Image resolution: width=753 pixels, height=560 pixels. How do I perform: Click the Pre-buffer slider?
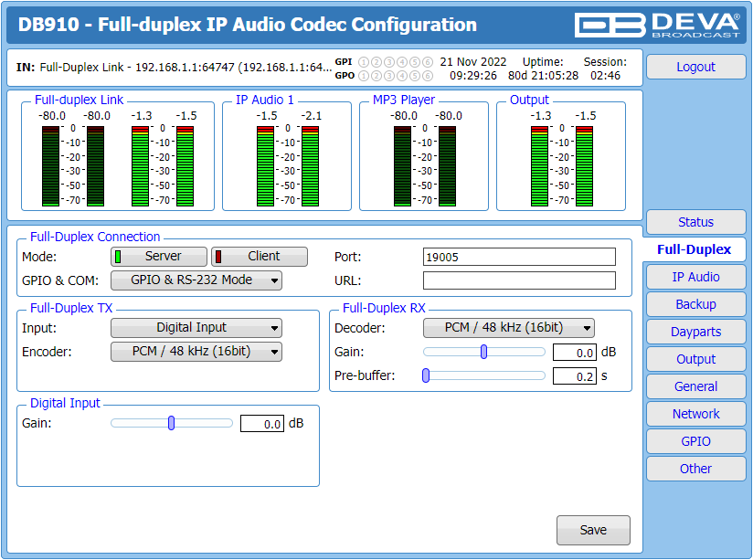click(x=484, y=375)
